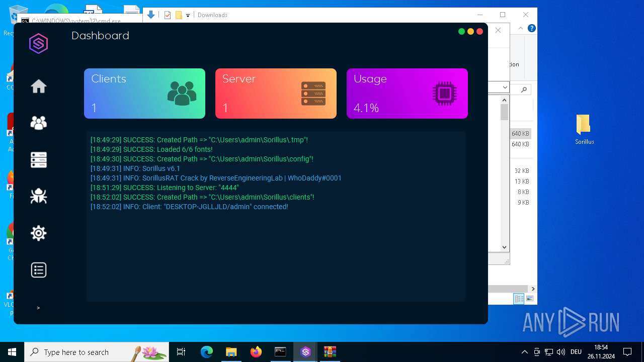Open the Server sidebar icon
Image resolution: width=644 pixels, height=362 pixels.
pyautogui.click(x=39, y=160)
